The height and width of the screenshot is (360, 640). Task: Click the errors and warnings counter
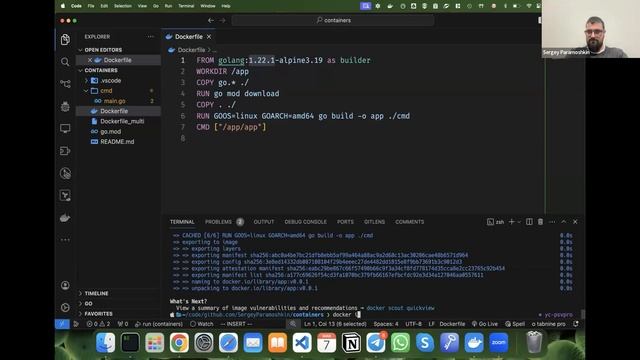[x=98, y=324]
